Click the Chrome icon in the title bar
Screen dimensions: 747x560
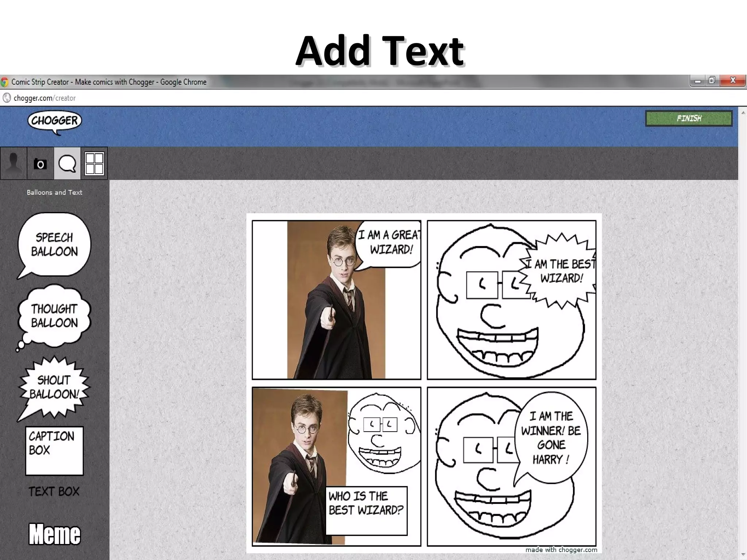pyautogui.click(x=5, y=82)
